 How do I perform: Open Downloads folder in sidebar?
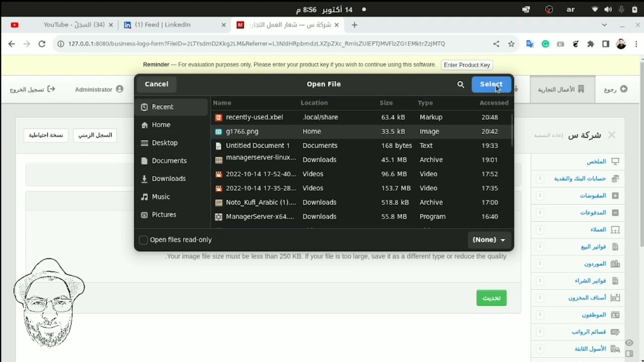pyautogui.click(x=172, y=178)
